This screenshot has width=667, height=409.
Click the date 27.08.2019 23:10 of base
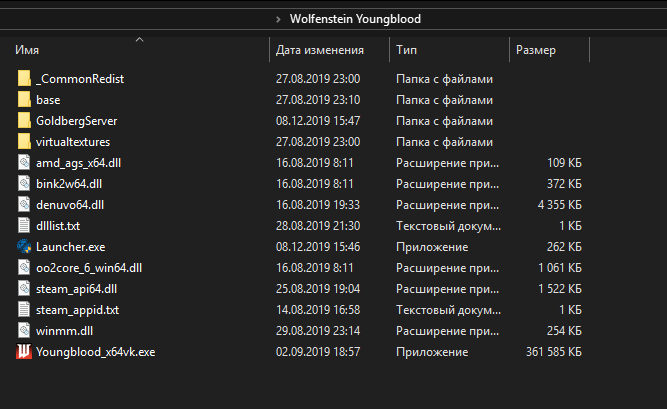tap(318, 100)
